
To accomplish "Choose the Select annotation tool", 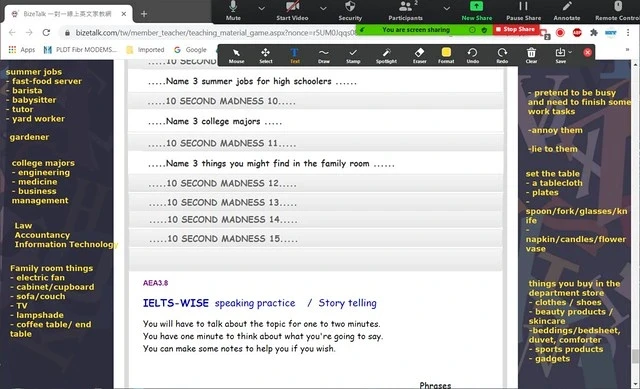I will [265, 56].
